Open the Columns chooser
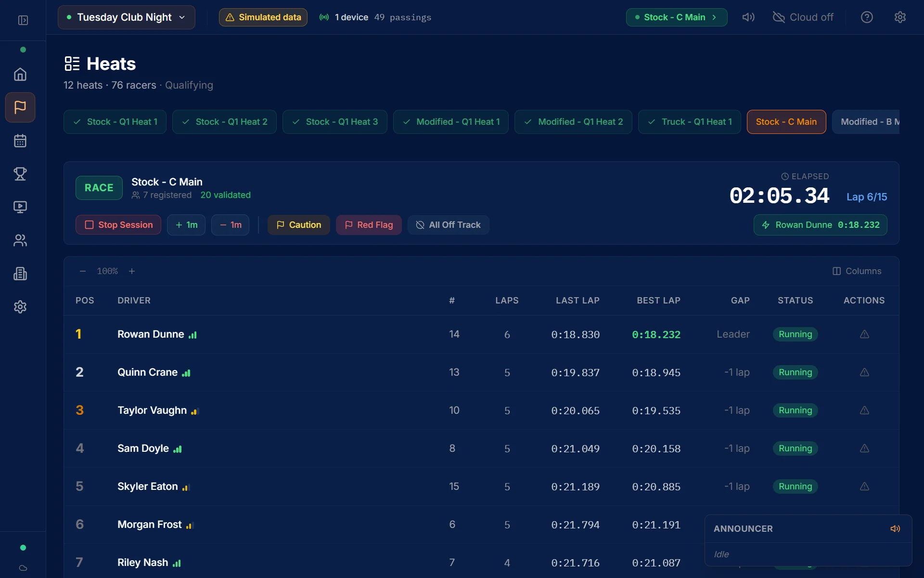This screenshot has height=578, width=924. pos(857,271)
